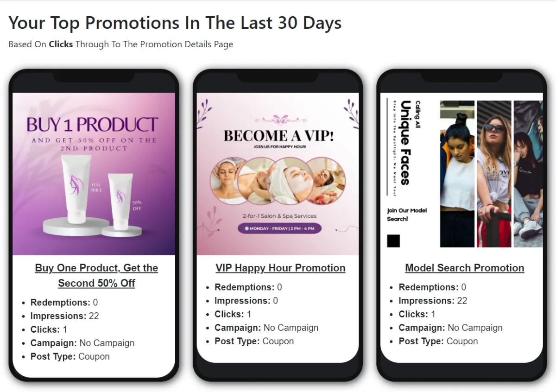Click Post Type: Coupon under Buy One Product promotion
Viewport: 556px width, 392px height.
point(70,356)
